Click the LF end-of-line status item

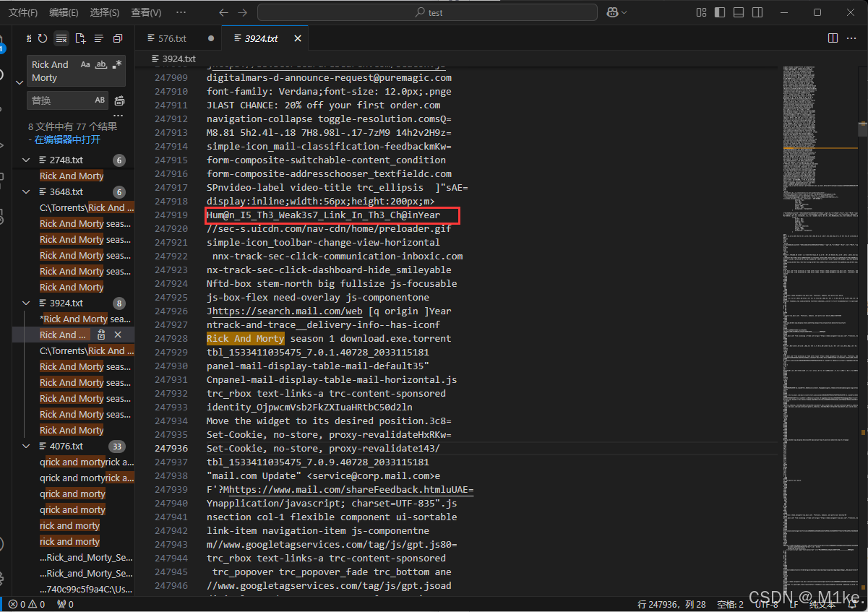794,604
